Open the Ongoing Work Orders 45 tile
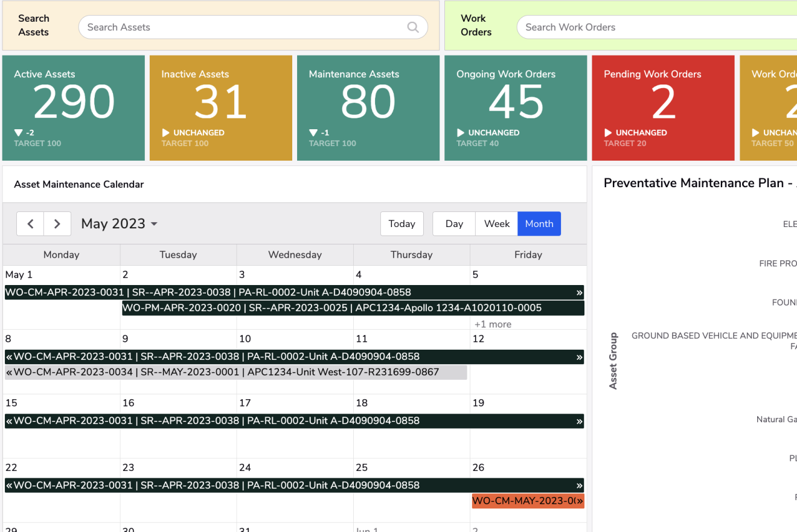This screenshot has height=532, width=797. pyautogui.click(x=516, y=108)
